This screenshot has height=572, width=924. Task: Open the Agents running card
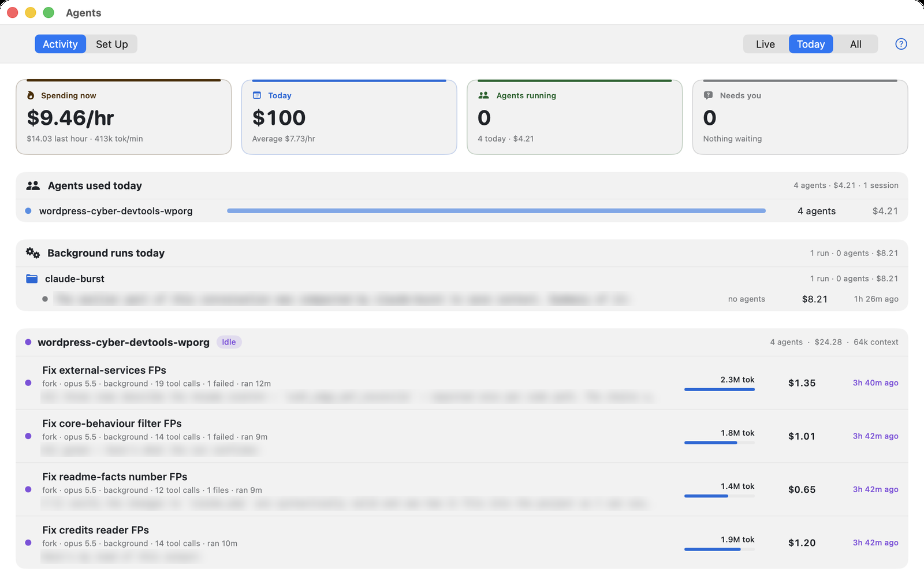[575, 117]
